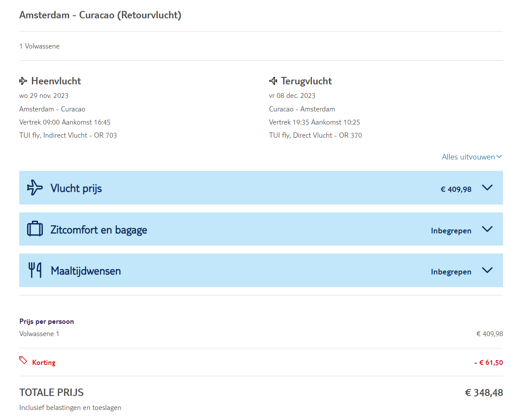This screenshot has height=420, width=524.
Task: Click the total price € 348,48
Action: 484,392
